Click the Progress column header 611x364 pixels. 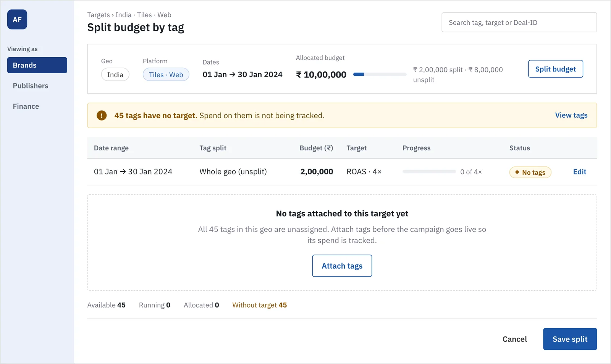coord(417,148)
